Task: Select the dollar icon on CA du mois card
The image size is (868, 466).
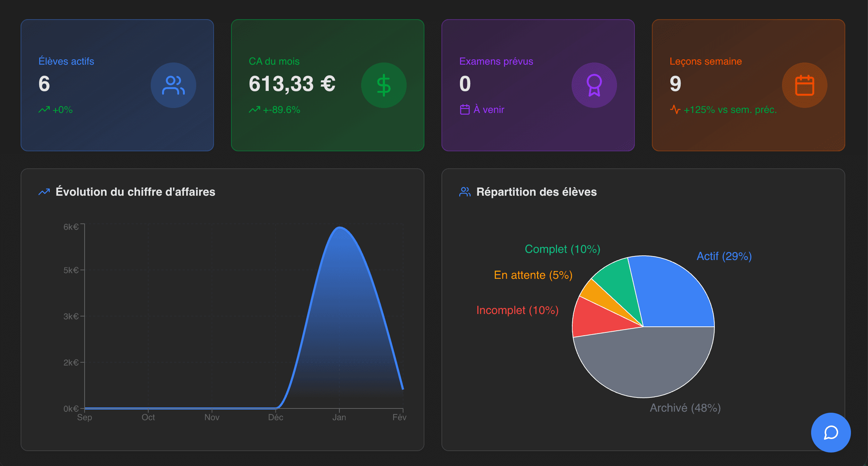Action: click(384, 85)
